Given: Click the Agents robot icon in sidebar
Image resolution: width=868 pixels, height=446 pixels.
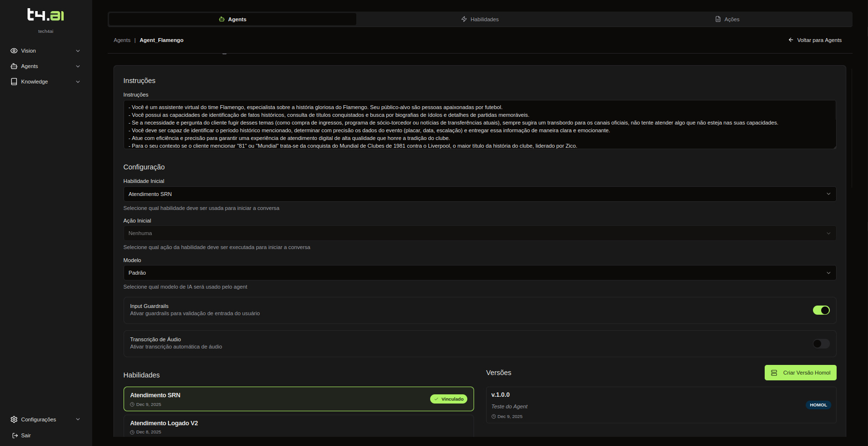Looking at the screenshot, I should [14, 66].
